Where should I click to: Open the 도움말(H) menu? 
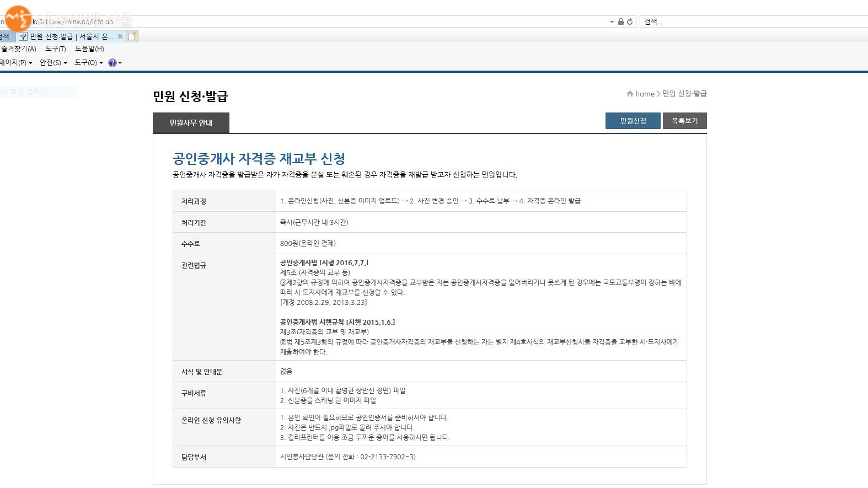tap(89, 49)
